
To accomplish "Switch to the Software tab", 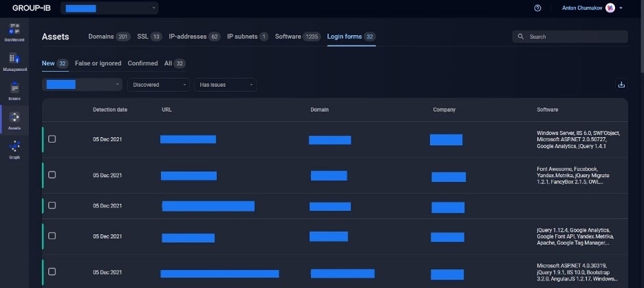I will click(x=298, y=37).
